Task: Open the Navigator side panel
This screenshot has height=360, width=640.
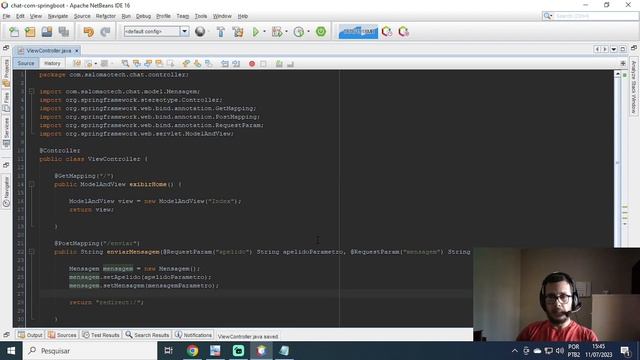Action: (6, 192)
